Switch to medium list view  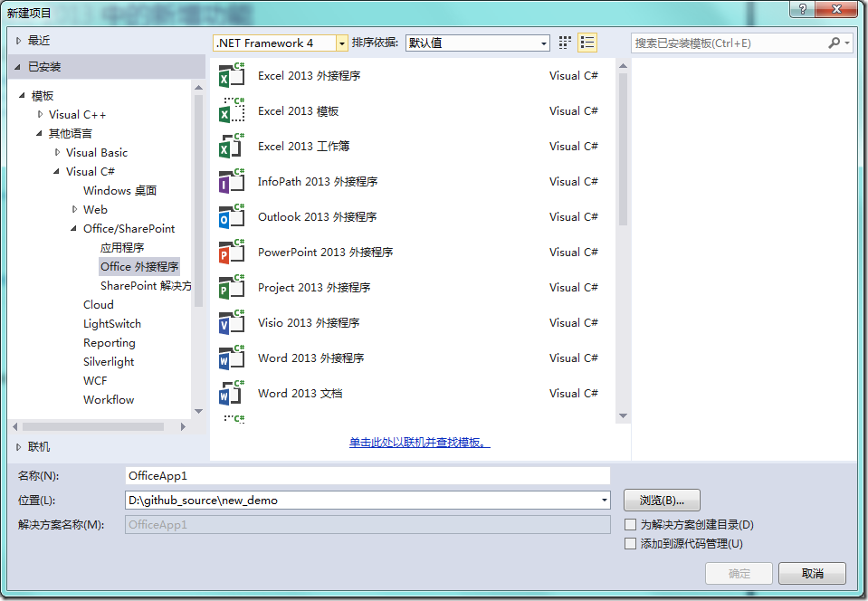click(x=587, y=43)
